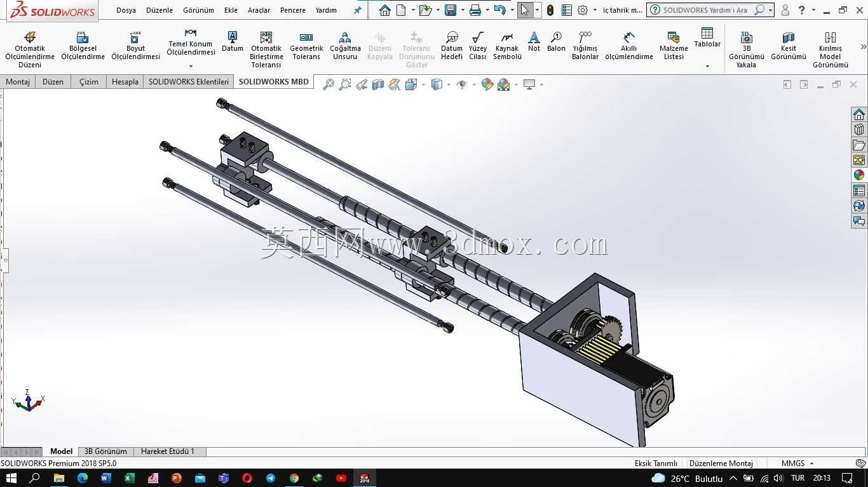Image resolution: width=868 pixels, height=487 pixels.
Task: Insert a Kaynak Sembolü
Action: click(x=507, y=45)
